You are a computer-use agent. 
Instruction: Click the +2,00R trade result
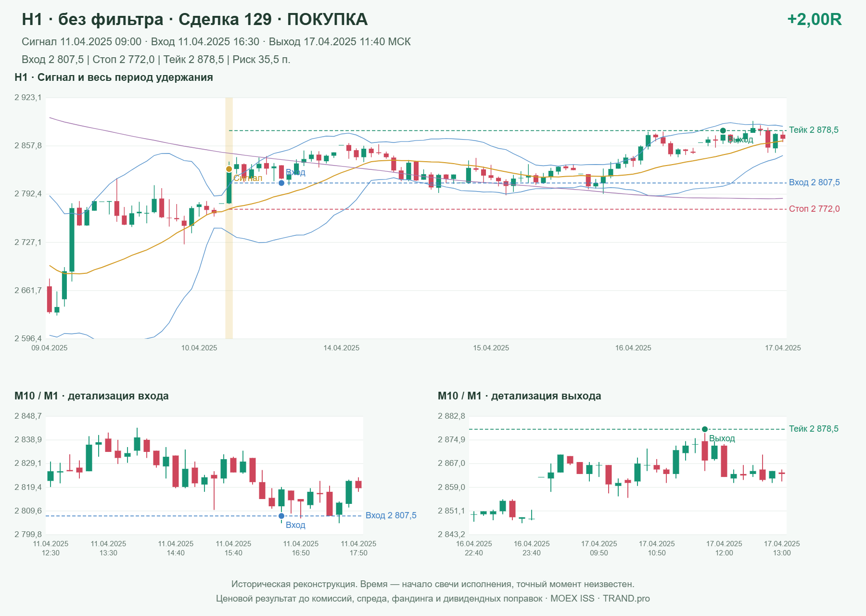tap(814, 19)
